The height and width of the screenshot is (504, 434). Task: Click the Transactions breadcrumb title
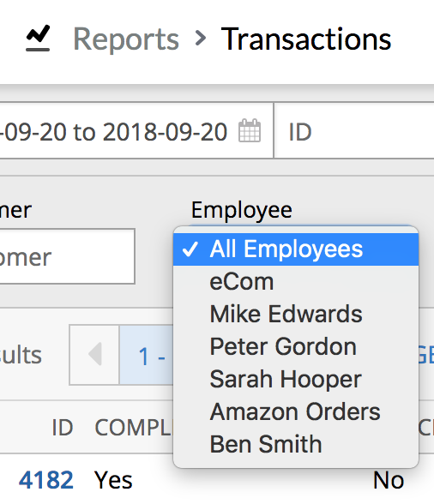(306, 39)
